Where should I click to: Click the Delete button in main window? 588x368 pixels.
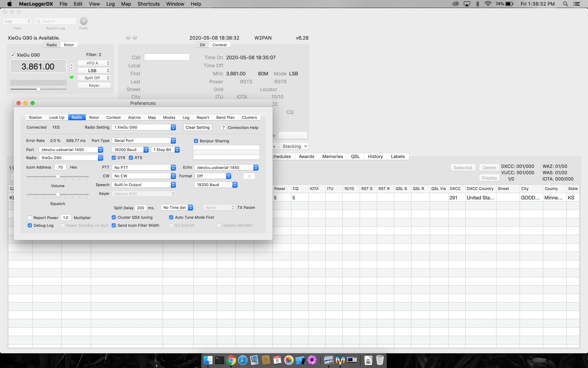[489, 168]
